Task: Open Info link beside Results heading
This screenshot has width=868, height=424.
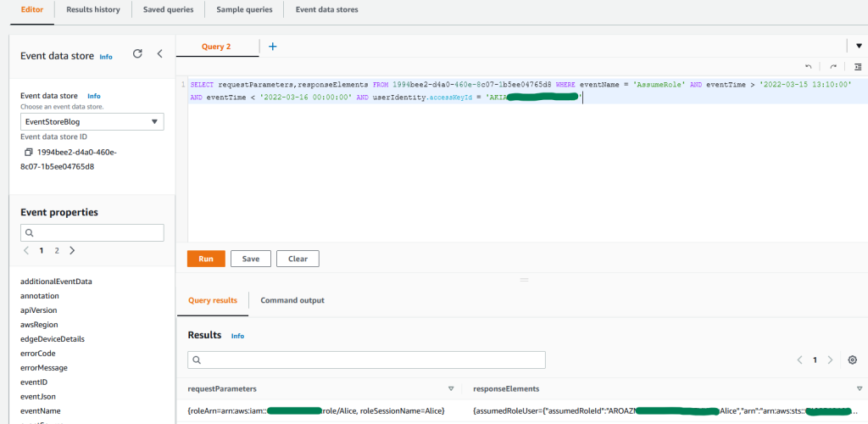Action: [237, 336]
